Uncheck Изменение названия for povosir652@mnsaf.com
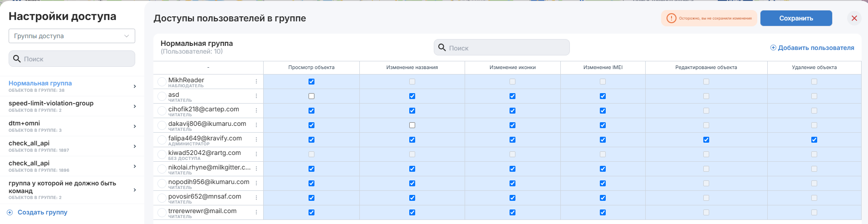Screen dimensions: 868x224 point(412,198)
